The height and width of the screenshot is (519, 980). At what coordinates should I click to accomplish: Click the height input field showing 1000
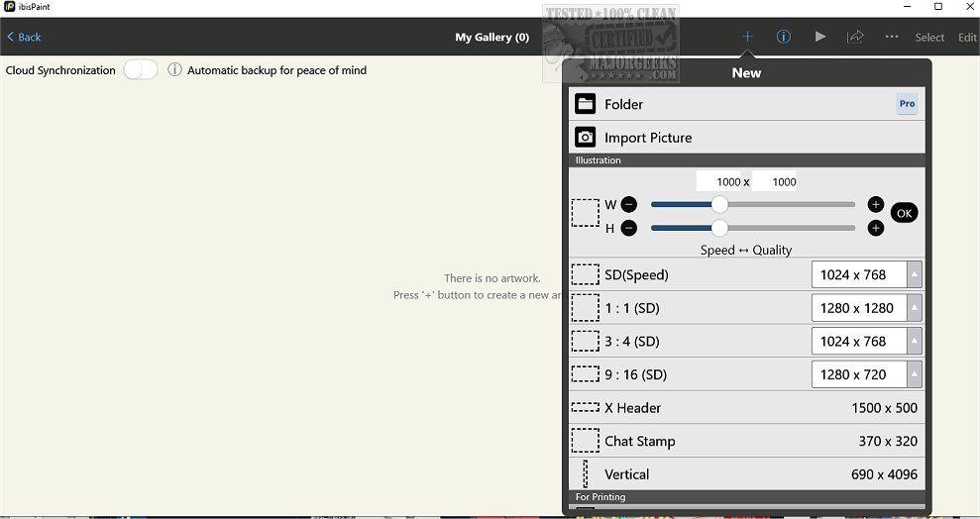click(x=774, y=181)
